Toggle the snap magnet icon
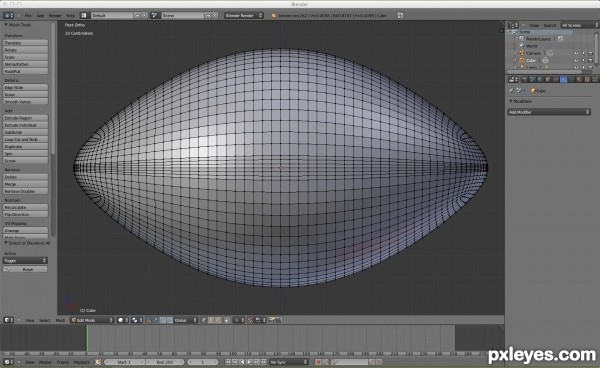The width and height of the screenshot is (600, 368). click(250, 320)
